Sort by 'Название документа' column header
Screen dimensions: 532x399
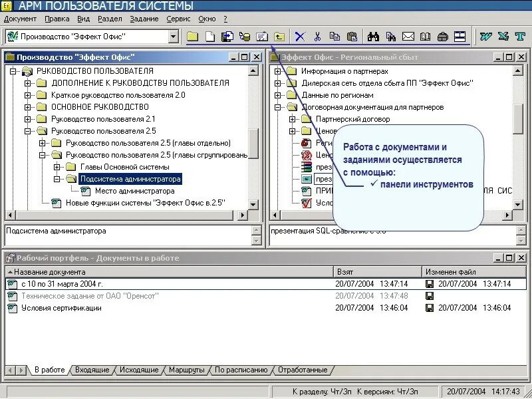point(170,272)
